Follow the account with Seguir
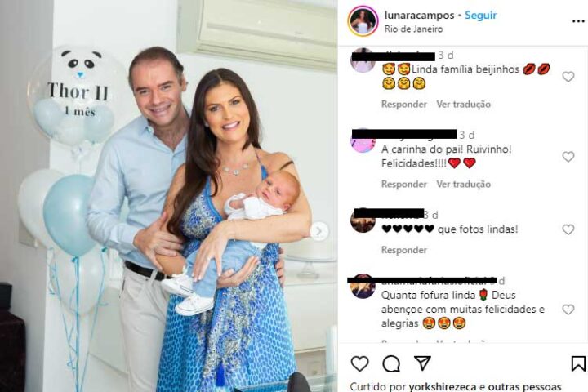The width and height of the screenshot is (588, 392). (x=480, y=15)
